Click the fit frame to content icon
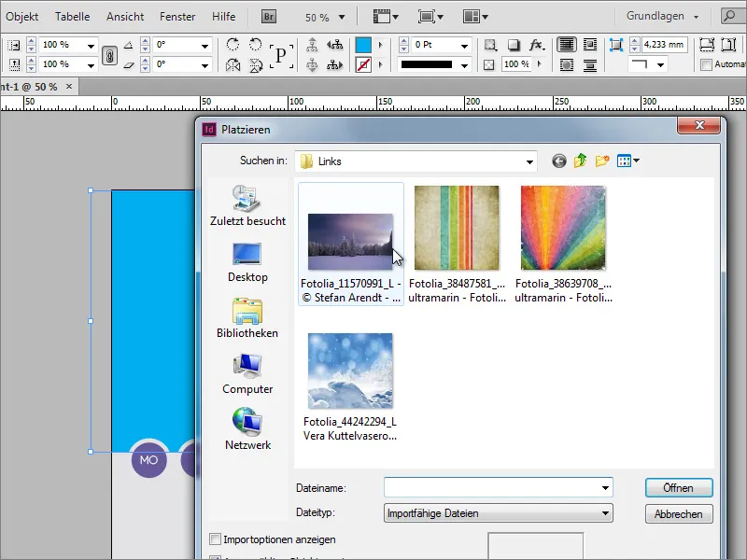Screen dimensions: 747x560 (x=729, y=45)
